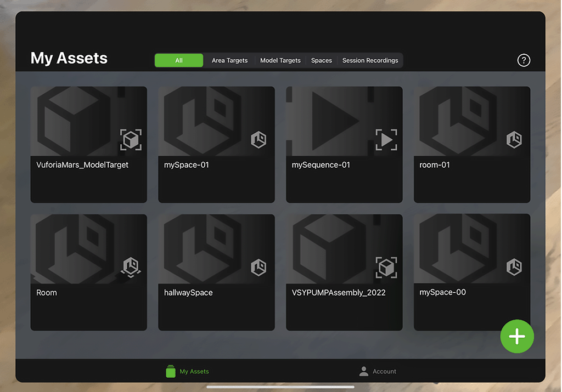The image size is (562, 392).
Task: Click the space icon on mySpace-01 card
Action: pyautogui.click(x=258, y=140)
